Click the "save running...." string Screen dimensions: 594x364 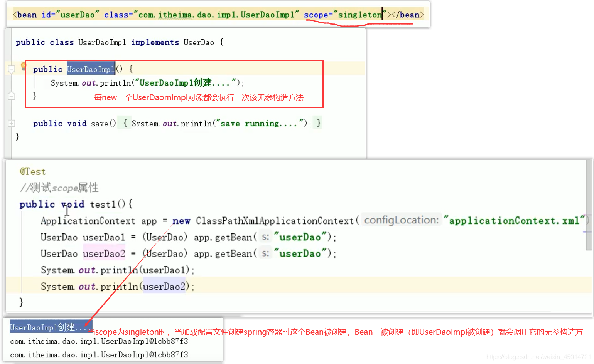[x=260, y=124]
